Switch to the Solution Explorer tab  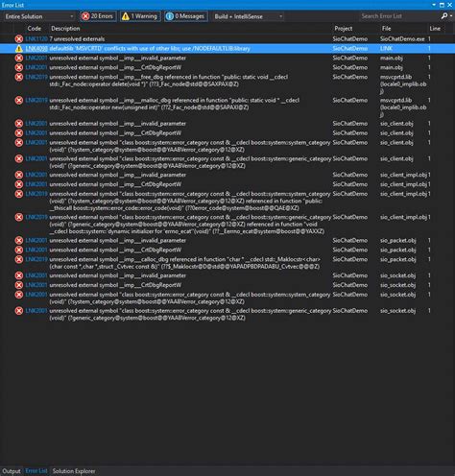click(74, 471)
